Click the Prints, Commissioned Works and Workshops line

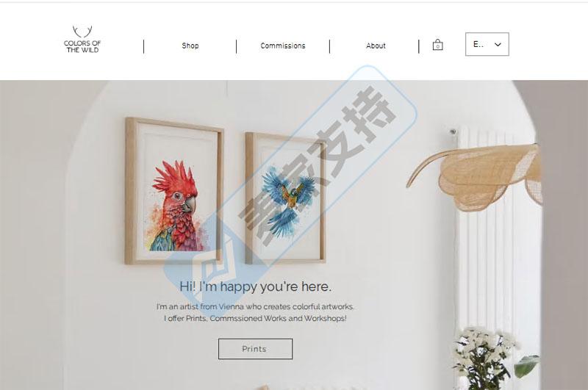[255, 319]
